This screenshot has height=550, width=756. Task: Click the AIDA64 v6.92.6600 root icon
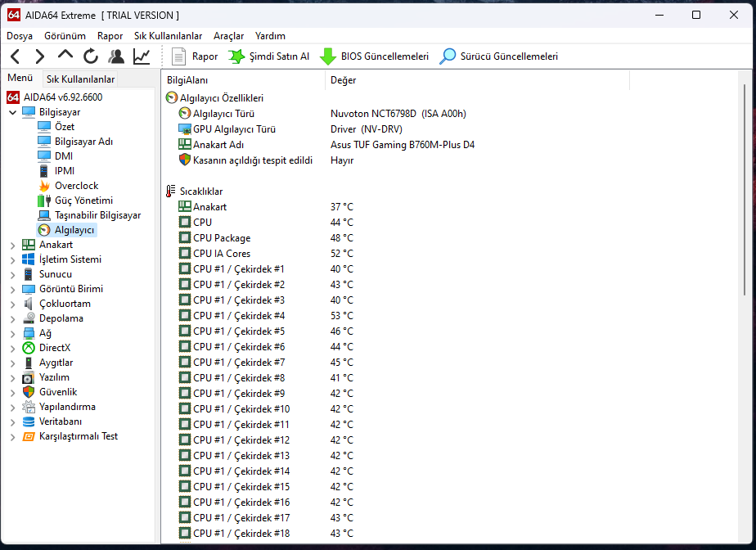coord(13,97)
